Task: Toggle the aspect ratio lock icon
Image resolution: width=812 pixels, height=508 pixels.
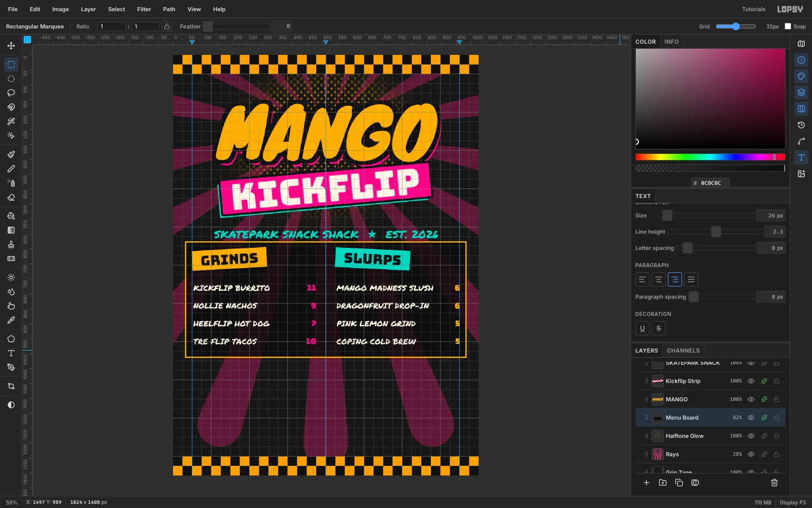Action: [167, 26]
